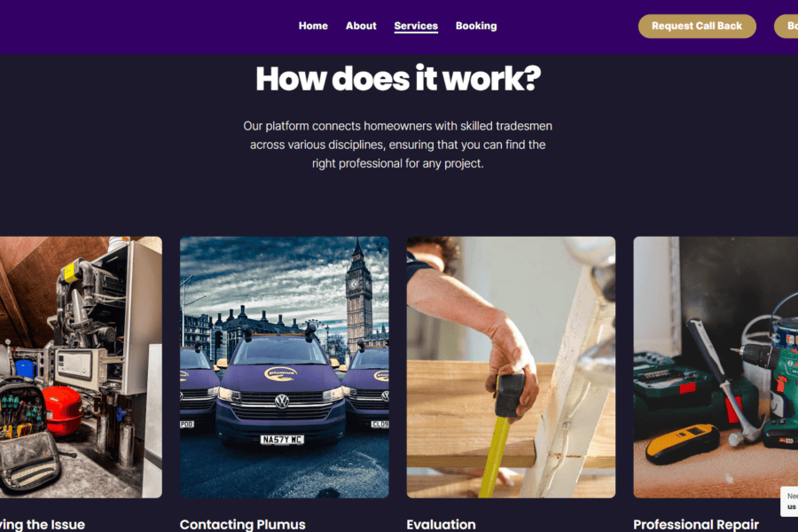
Task: Click the Evaluation step title
Action: pyautogui.click(x=441, y=524)
